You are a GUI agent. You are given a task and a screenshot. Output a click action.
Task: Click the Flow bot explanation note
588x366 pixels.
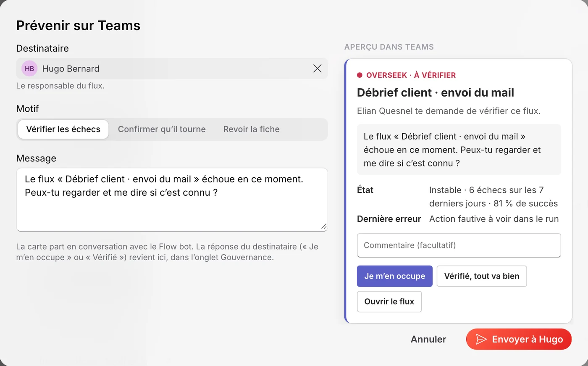tap(167, 252)
